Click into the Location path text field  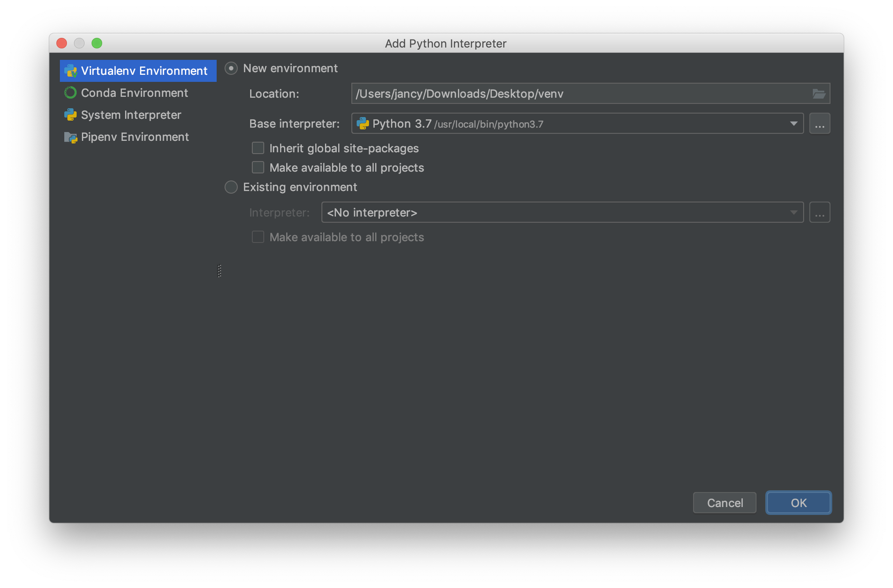[572, 94]
